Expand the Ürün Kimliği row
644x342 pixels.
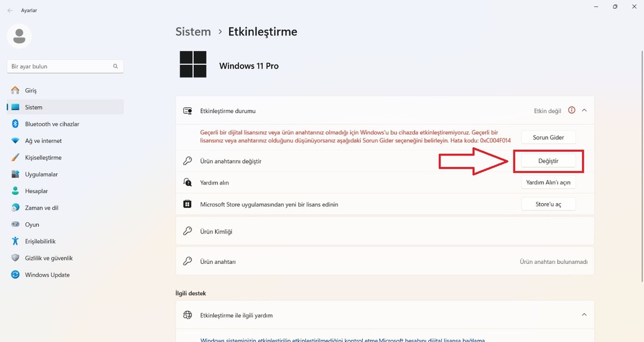pyautogui.click(x=385, y=231)
